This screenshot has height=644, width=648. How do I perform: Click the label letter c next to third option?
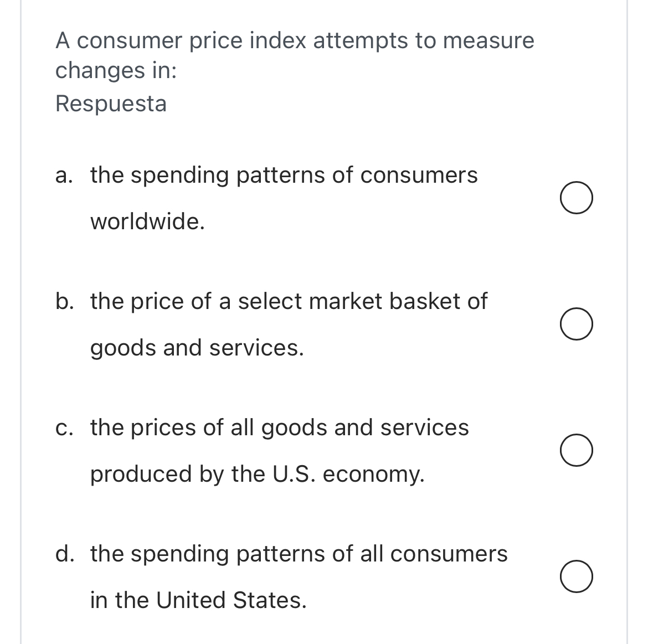pyautogui.click(x=63, y=427)
